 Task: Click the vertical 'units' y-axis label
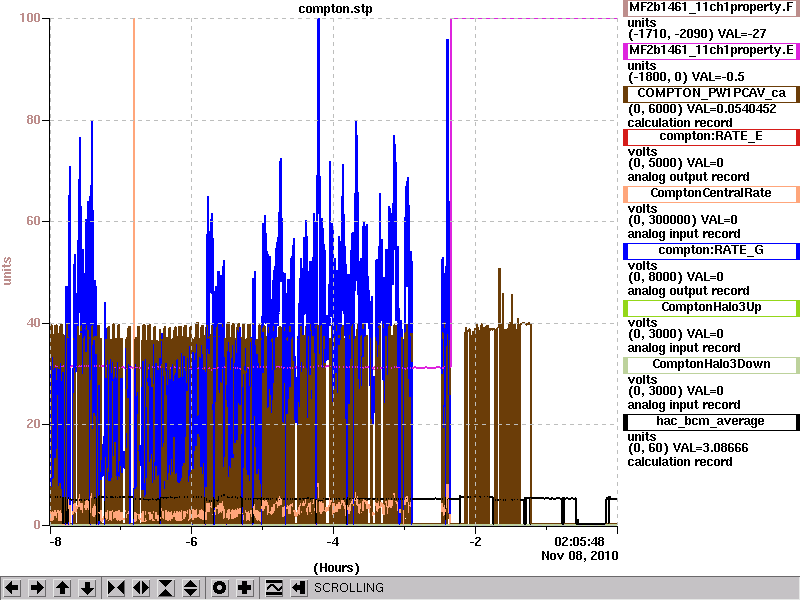coord(7,271)
